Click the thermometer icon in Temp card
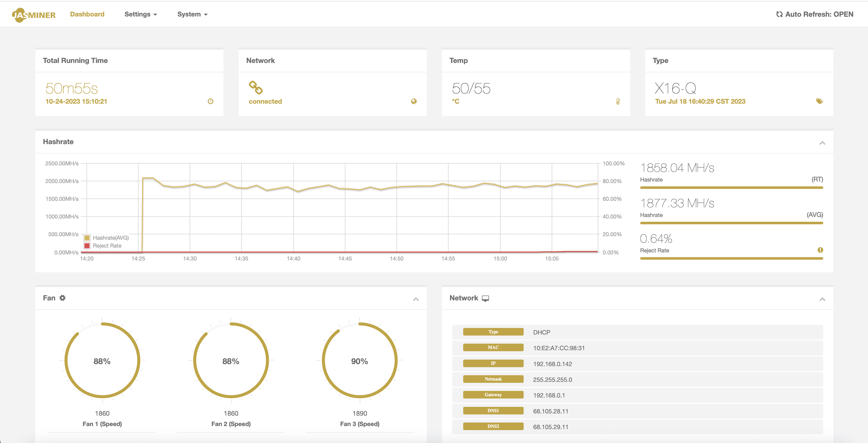Viewport: 868px width, 443px height. 618,101
